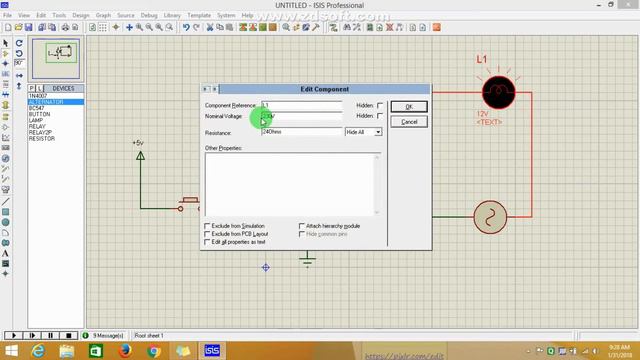Toggle Hidden checkbox for Nominal Voltage

(x=380, y=116)
